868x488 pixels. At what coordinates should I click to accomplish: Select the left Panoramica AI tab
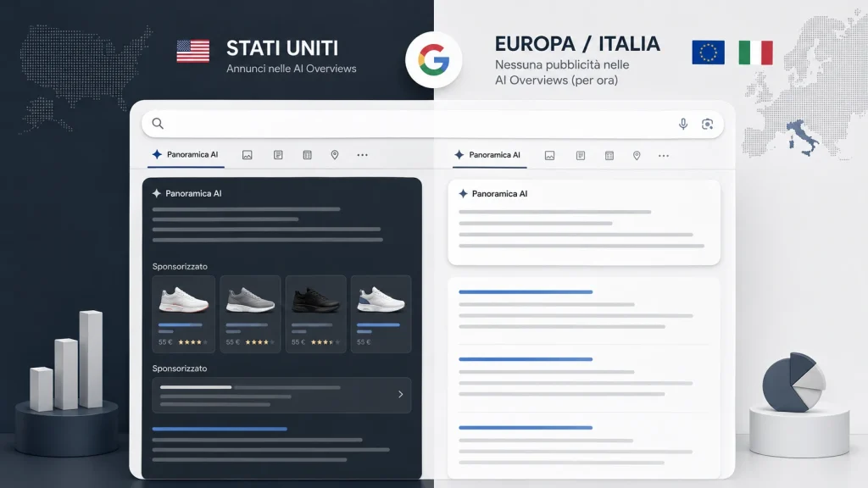click(x=186, y=155)
